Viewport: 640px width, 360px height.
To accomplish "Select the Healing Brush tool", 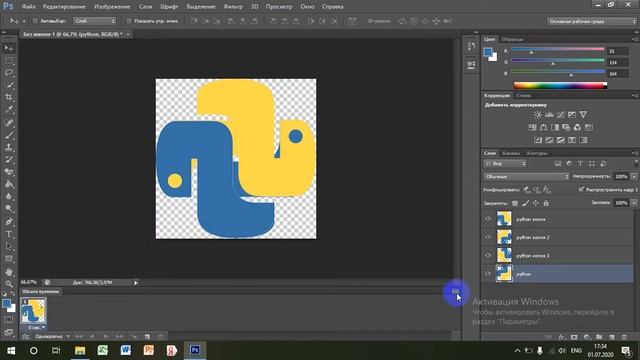I will (x=9, y=122).
